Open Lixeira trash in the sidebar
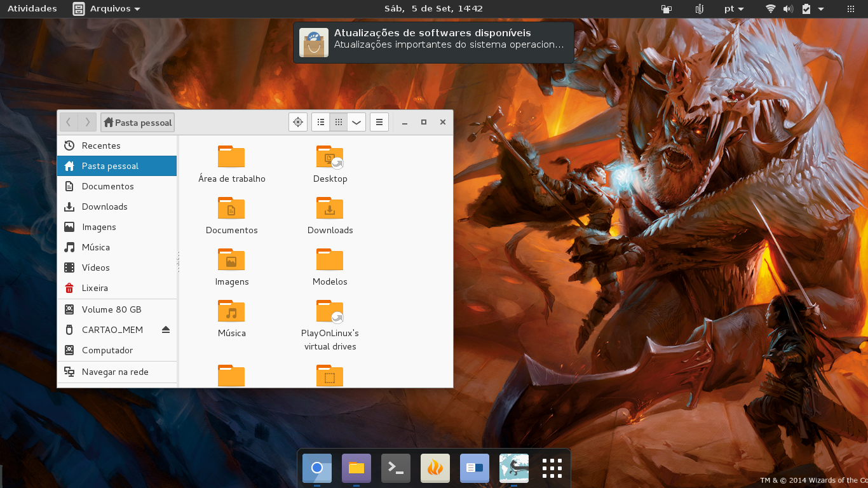The width and height of the screenshot is (868, 488). (117, 288)
